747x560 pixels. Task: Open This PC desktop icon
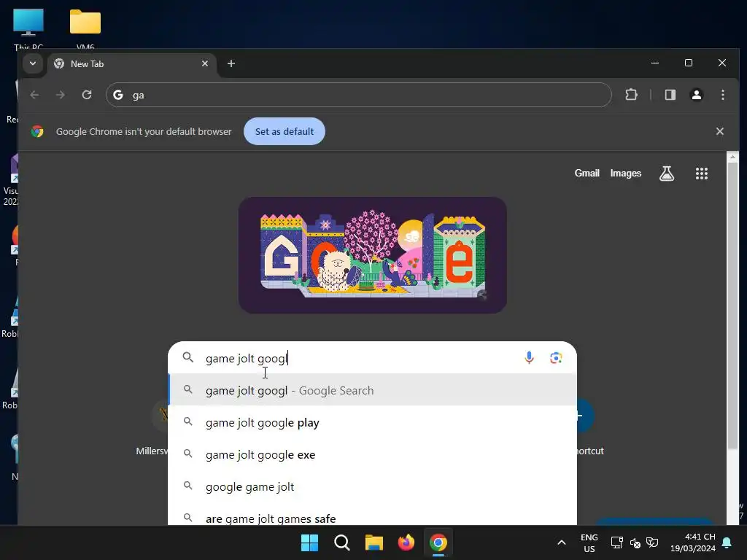28,28
